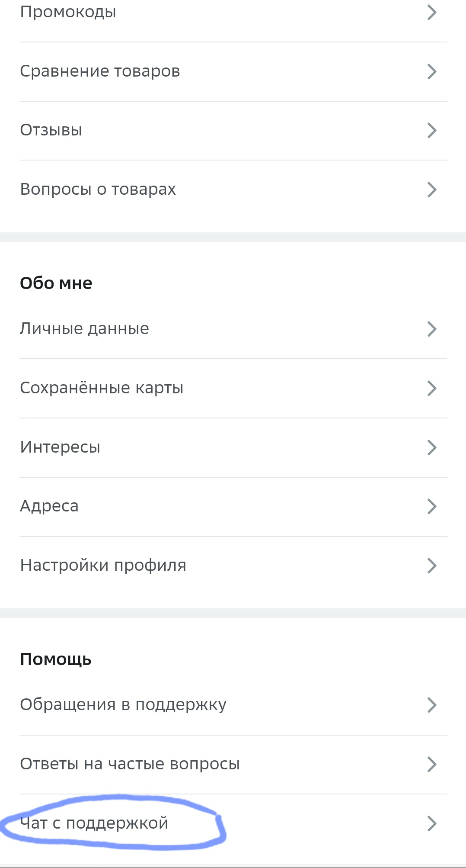Tap the arrow beside Сравнение товаров

(432, 71)
